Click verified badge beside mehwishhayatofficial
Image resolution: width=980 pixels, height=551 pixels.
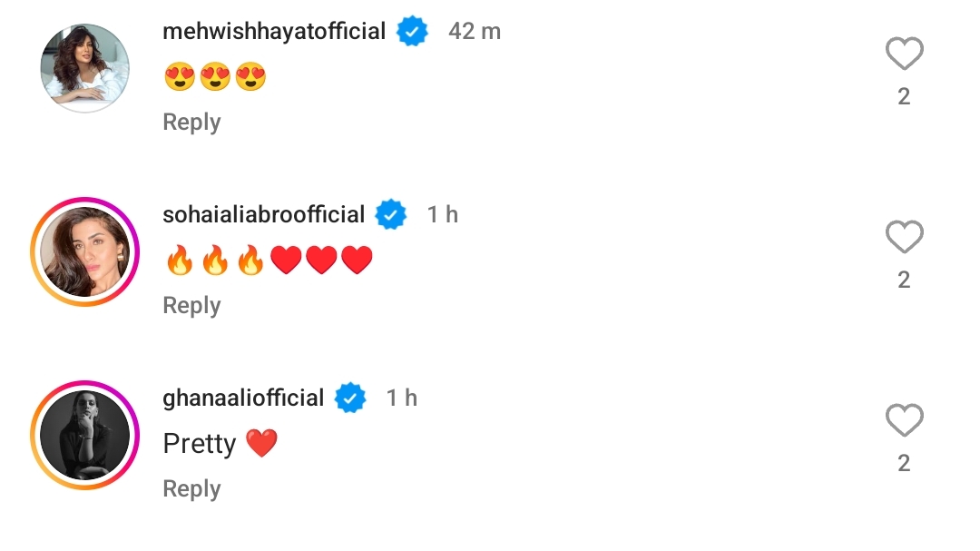(x=412, y=32)
